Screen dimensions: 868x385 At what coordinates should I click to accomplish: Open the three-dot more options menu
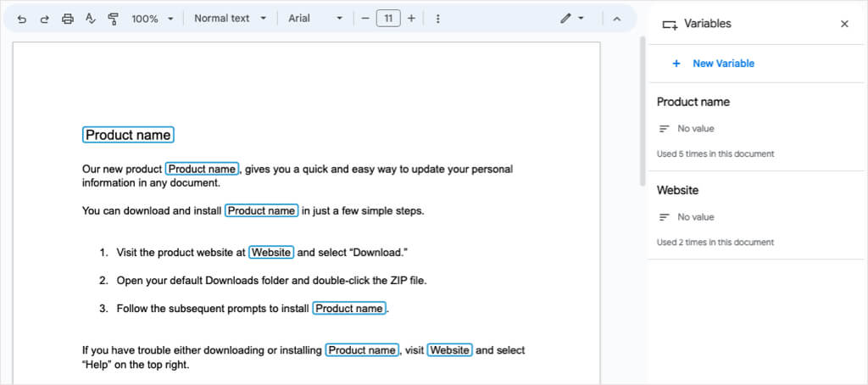tap(437, 19)
